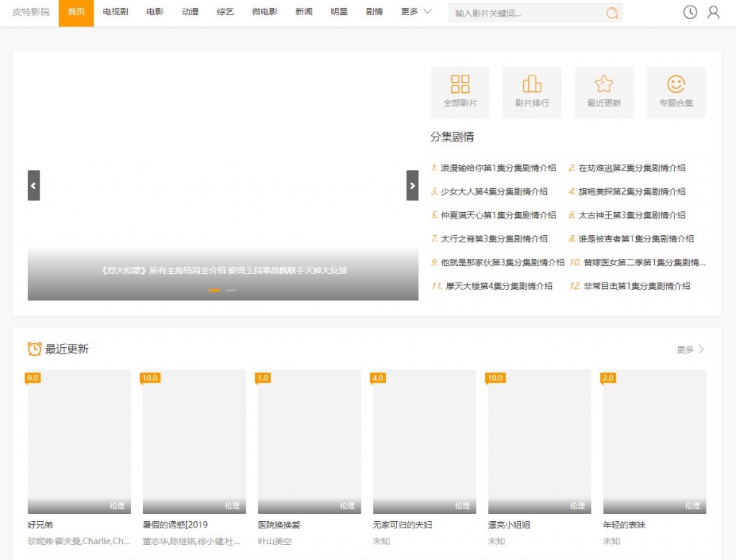Image resolution: width=736 pixels, height=560 pixels.
Task: Go to previous carousel slide arrow
Action: [x=34, y=185]
